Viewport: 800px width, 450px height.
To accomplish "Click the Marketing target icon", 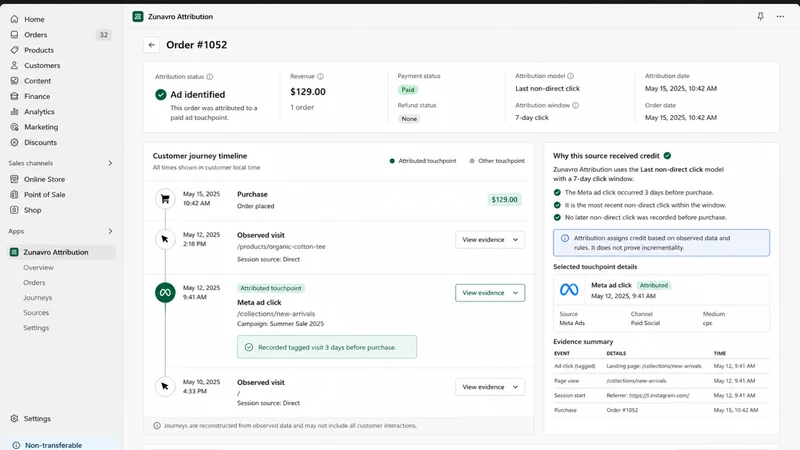I will click(x=14, y=127).
